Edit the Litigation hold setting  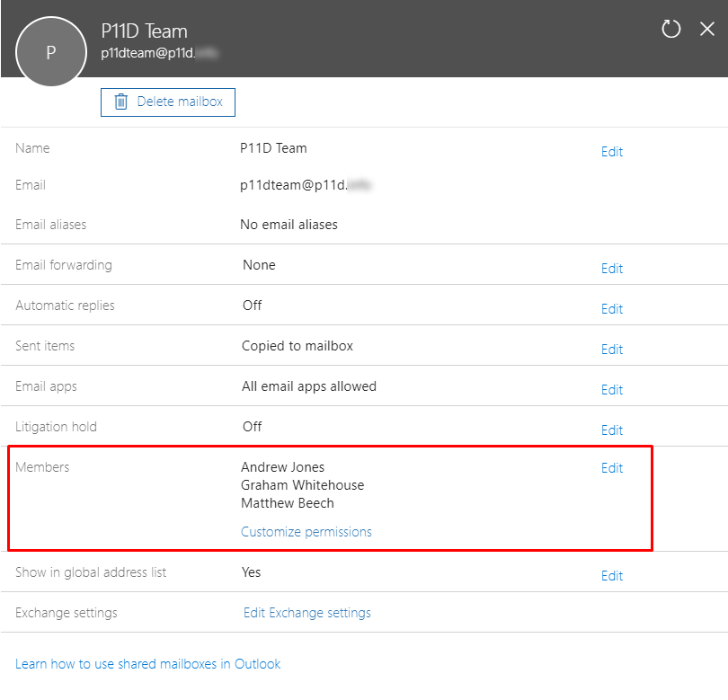[x=611, y=430]
